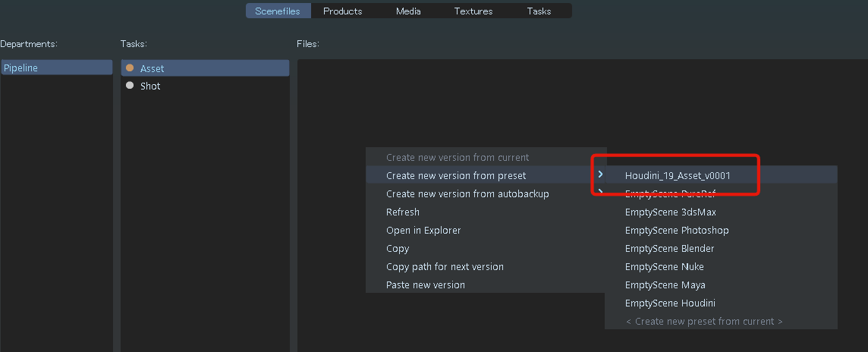This screenshot has width=868, height=352.
Task: Select the Asset task
Action: point(206,68)
